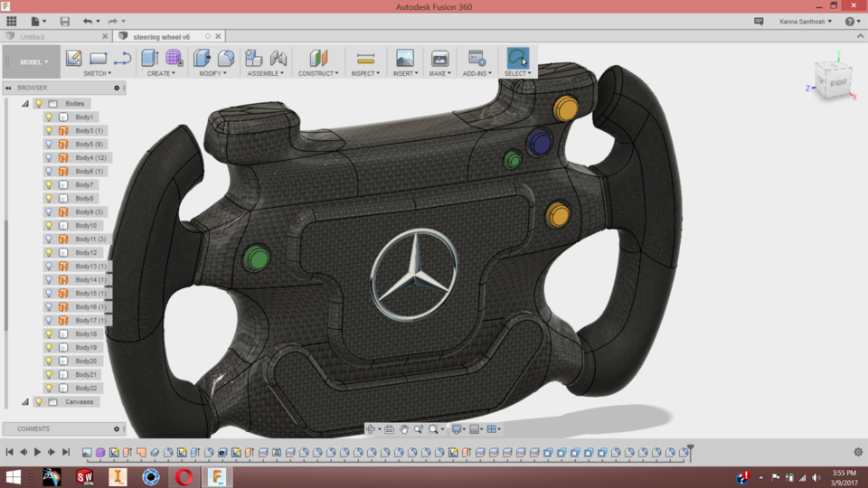The image size is (868, 488).
Task: Toggle visibility of Bodies folder
Action: (x=39, y=103)
